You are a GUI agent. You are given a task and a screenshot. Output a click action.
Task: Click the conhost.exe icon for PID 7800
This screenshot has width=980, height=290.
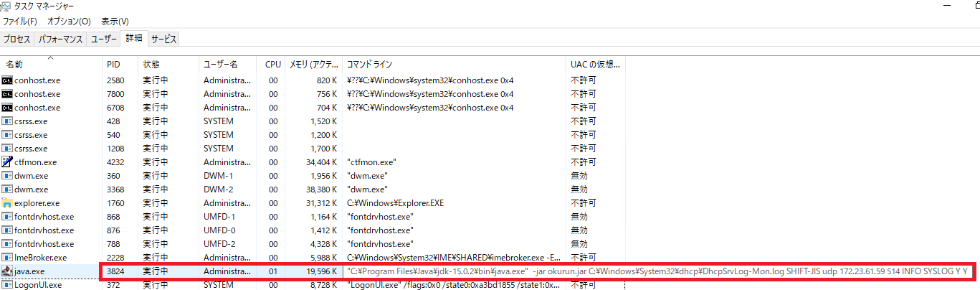(x=7, y=94)
